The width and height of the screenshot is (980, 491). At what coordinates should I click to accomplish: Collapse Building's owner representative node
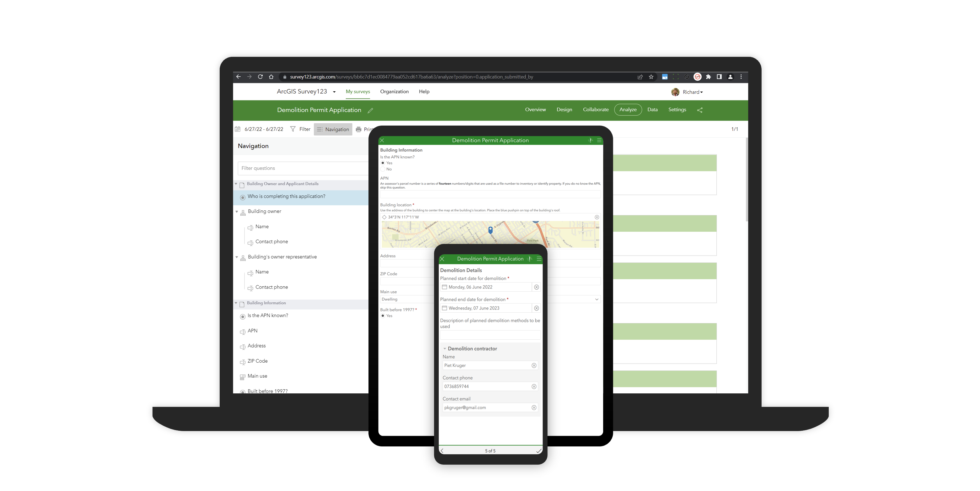237,257
